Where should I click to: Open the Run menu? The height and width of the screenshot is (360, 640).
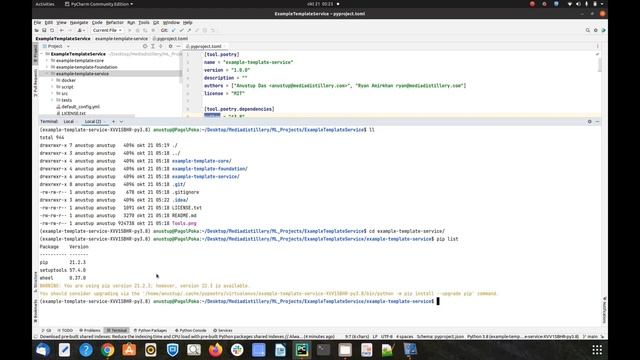tap(131, 22)
